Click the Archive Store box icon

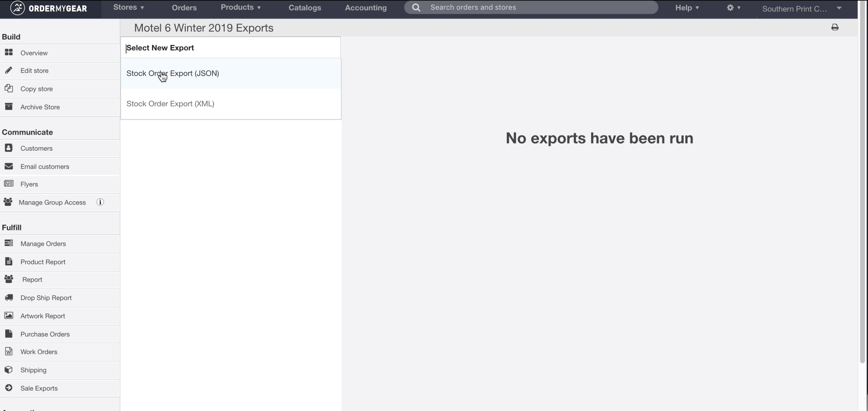9,106
